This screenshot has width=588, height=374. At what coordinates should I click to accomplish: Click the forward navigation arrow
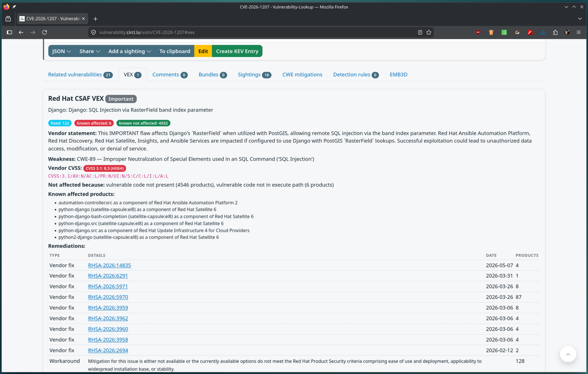33,32
